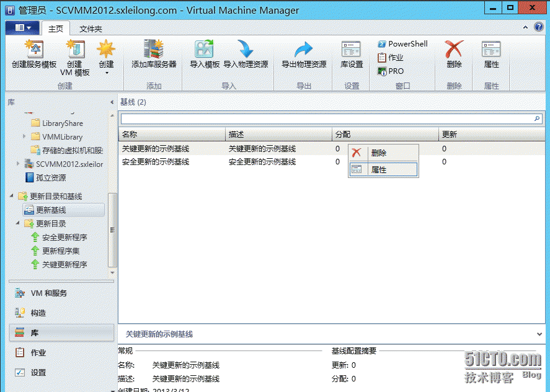The image size is (550, 392).
Task: Open VM and Services (VM 和服务) workspace
Action: click(x=61, y=293)
